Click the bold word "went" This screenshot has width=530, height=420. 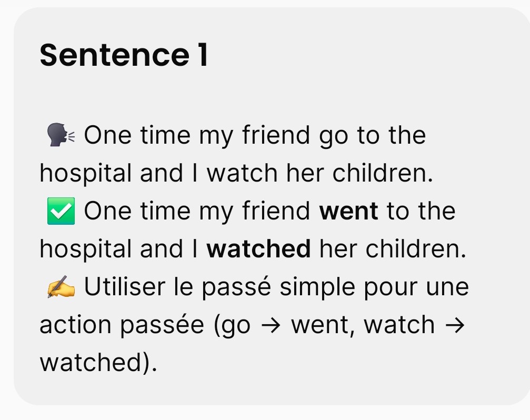[x=349, y=212]
